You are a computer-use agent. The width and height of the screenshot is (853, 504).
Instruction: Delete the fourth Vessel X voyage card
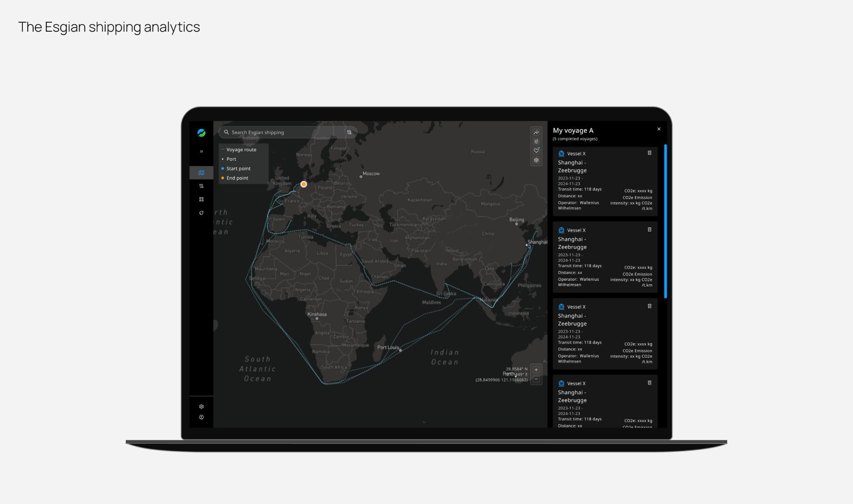[x=649, y=383]
